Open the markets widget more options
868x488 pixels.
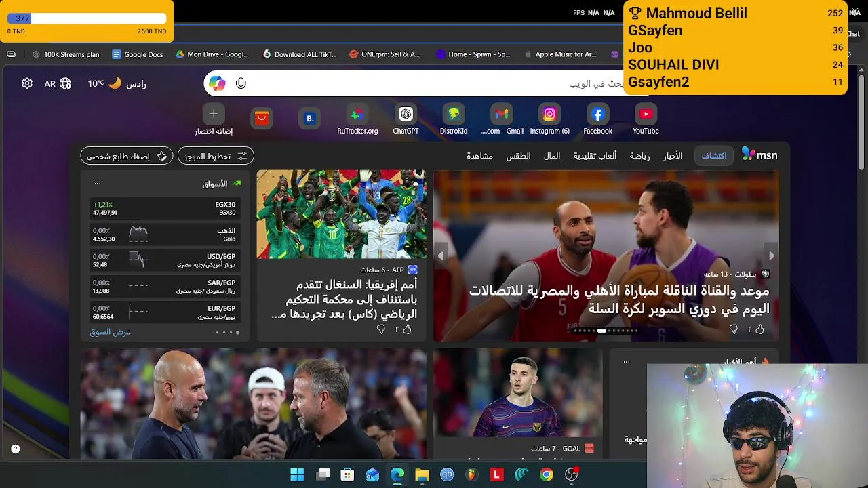(98, 184)
